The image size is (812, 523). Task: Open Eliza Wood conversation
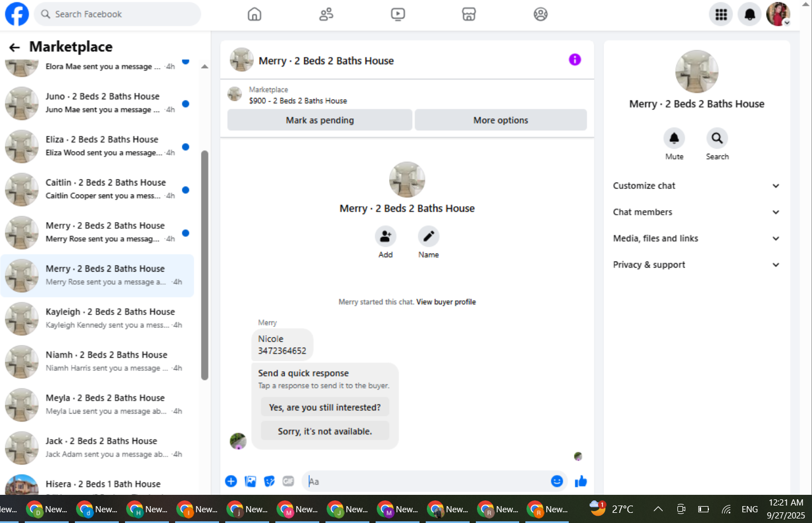click(x=97, y=146)
